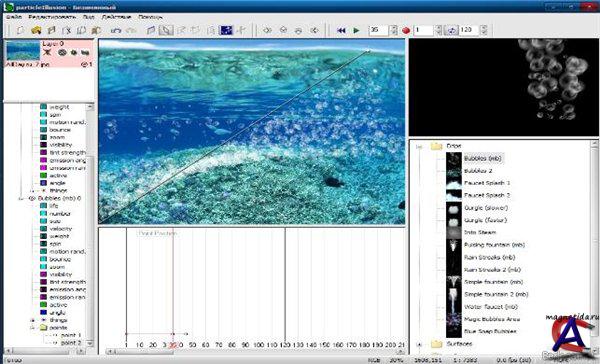Image resolution: width=600 pixels, height=364 pixels.
Task: Click the New project toolbar icon
Action: [x=21, y=30]
